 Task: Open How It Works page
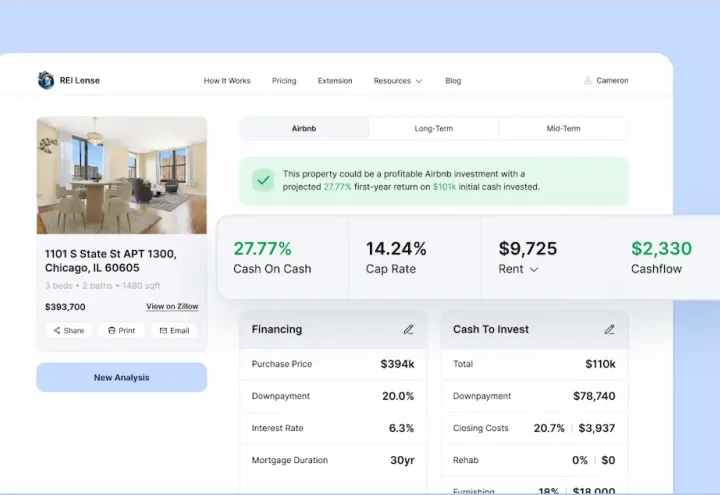227,81
